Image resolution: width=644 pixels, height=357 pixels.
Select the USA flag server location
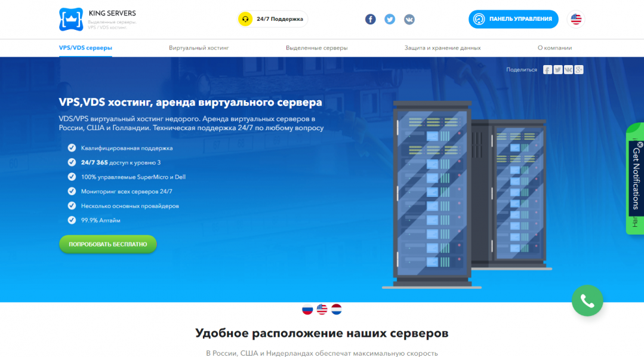pyautogui.click(x=322, y=309)
